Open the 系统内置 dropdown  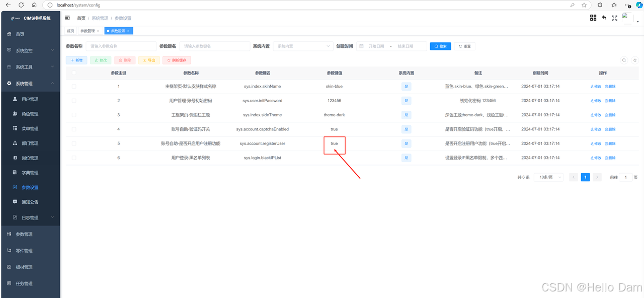pyautogui.click(x=302, y=46)
